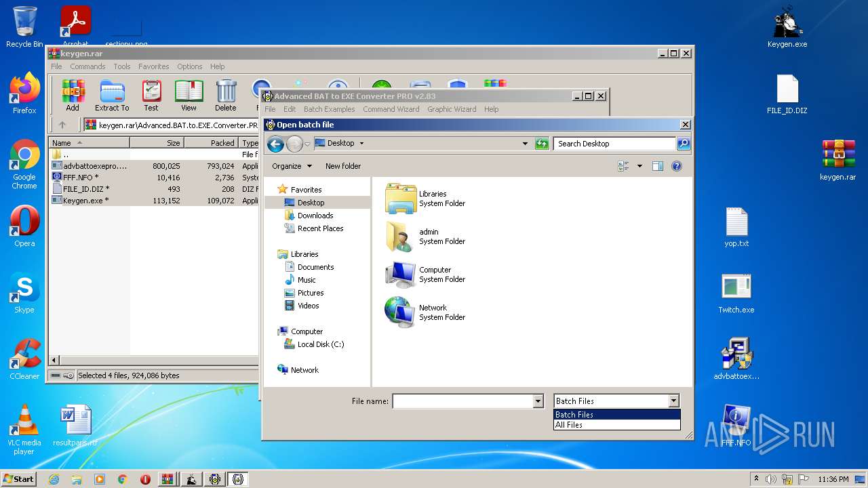Image resolution: width=868 pixels, height=488 pixels.
Task: Expand the address bar dropdown arrow
Action: click(x=525, y=144)
